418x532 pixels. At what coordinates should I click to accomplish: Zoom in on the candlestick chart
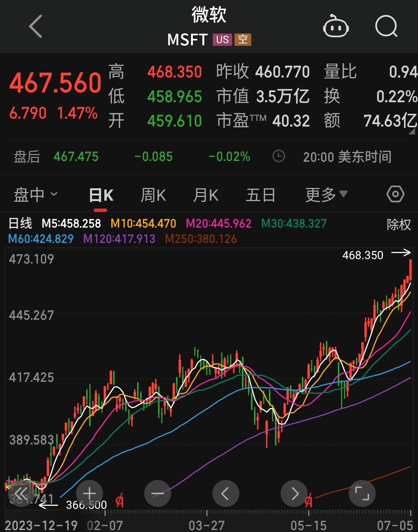(89, 493)
